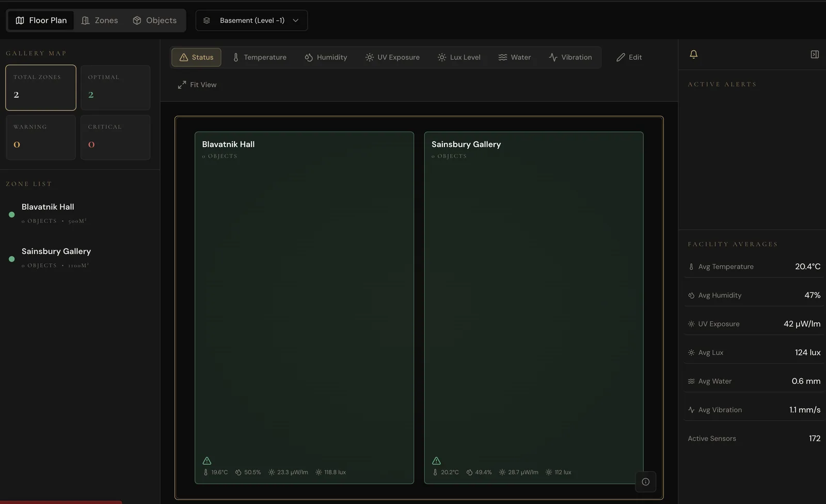This screenshot has width=826, height=504.
Task: Show the Vibration overlay
Action: [x=570, y=57]
